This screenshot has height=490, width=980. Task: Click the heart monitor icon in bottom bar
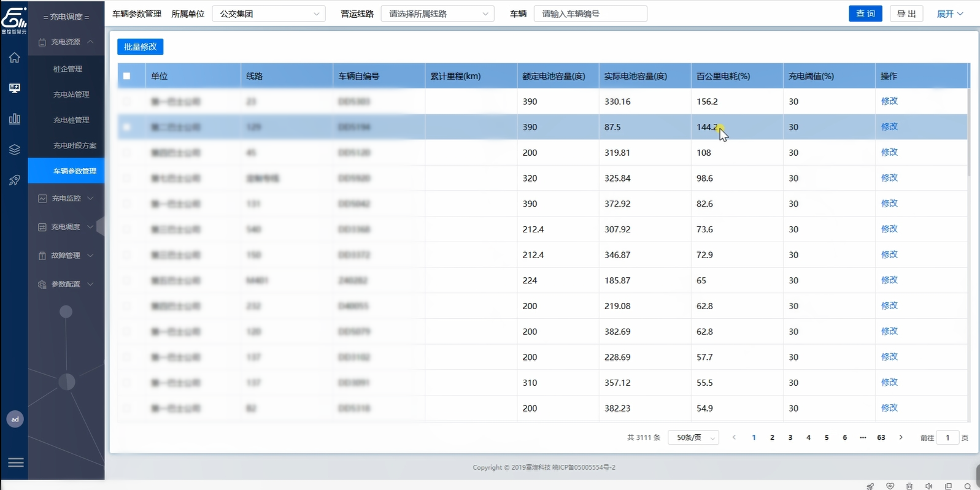890,486
